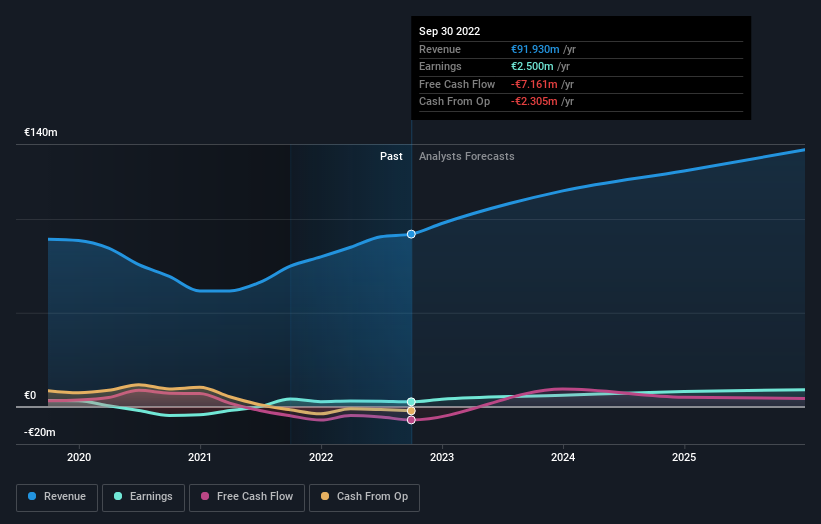Click the 2020 x-axis label
This screenshot has height=524, width=821.
[79, 458]
